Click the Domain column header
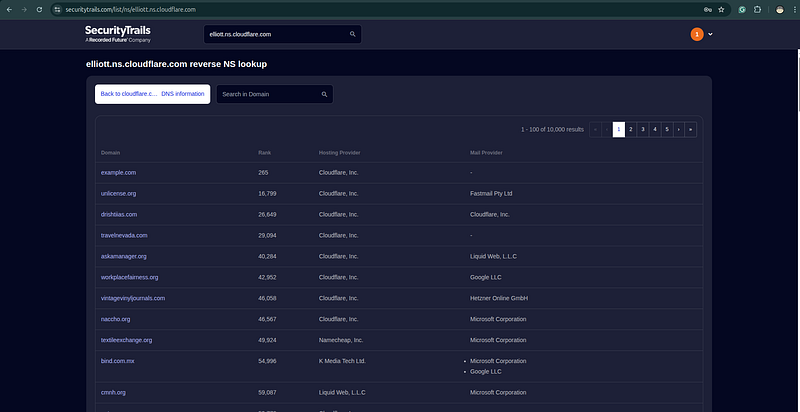Viewport: 800px width, 412px height. click(x=111, y=153)
